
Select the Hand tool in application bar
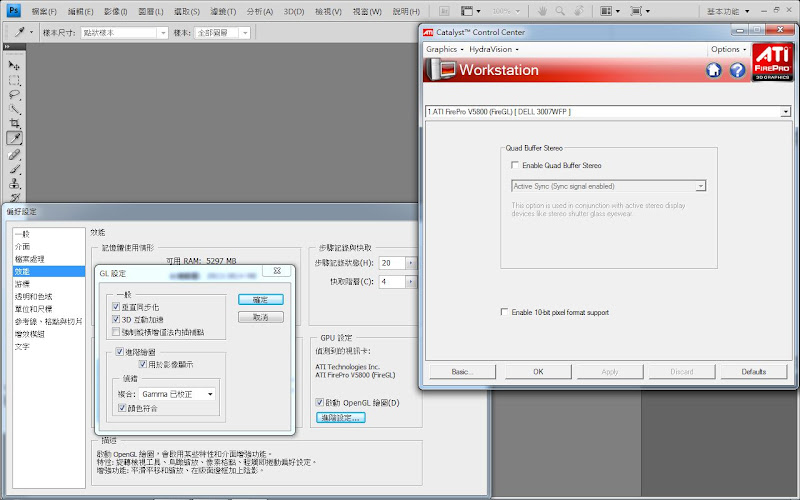click(x=542, y=11)
